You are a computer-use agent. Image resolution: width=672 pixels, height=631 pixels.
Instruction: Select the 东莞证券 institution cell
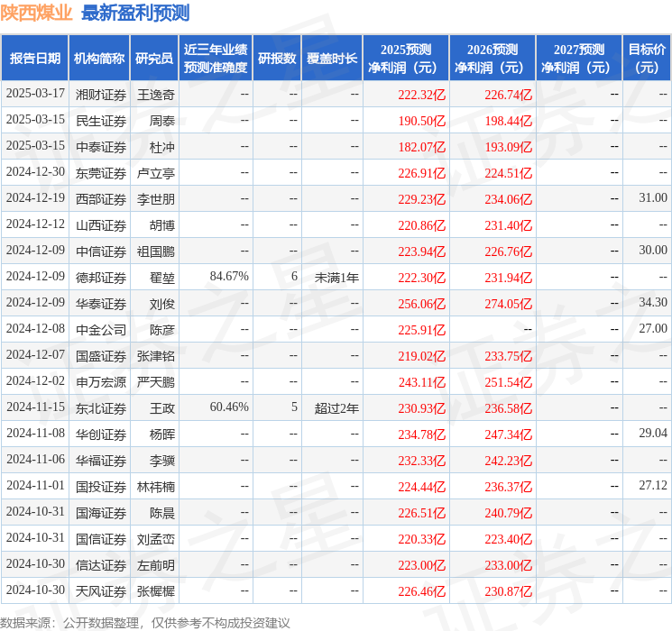tap(101, 173)
